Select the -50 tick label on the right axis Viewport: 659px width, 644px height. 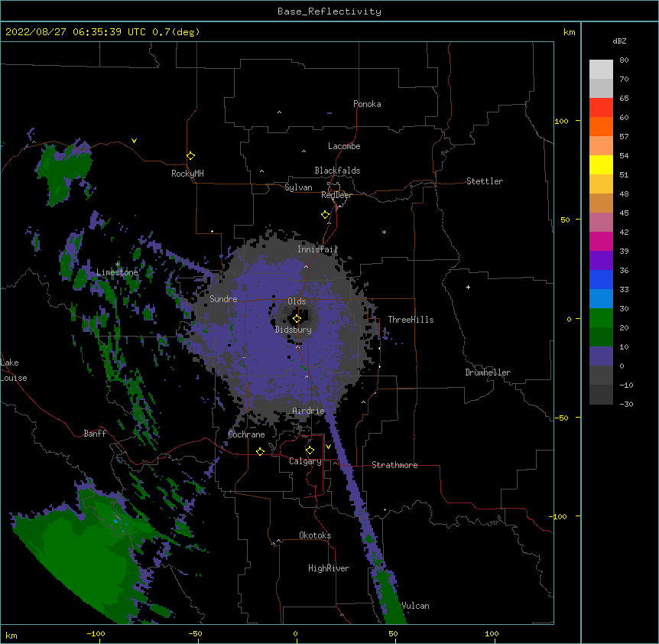tap(561, 418)
